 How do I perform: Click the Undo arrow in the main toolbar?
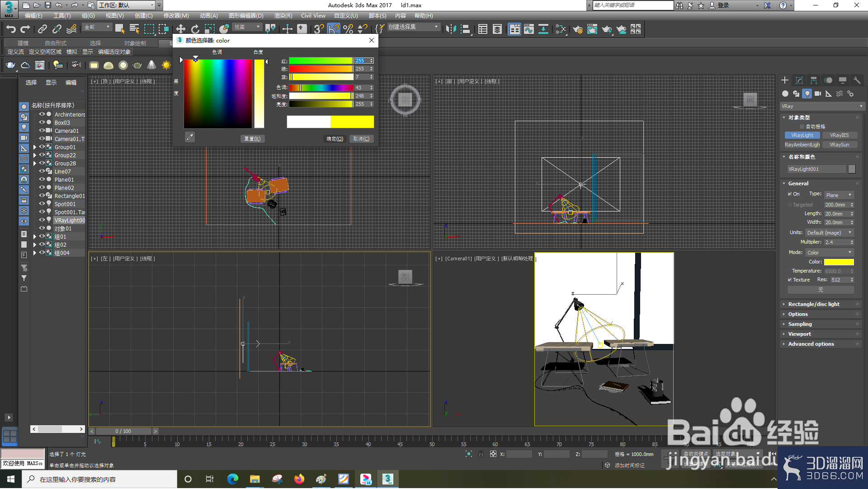(x=11, y=29)
